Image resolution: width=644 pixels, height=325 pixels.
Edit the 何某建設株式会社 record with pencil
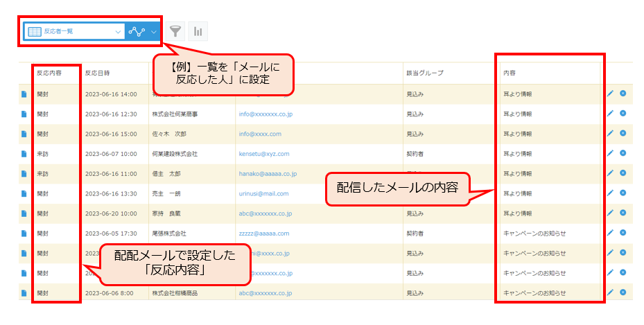point(610,153)
